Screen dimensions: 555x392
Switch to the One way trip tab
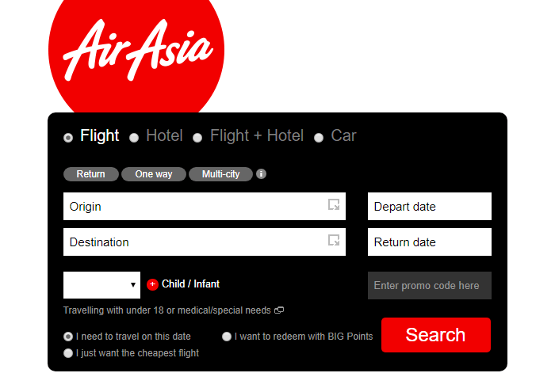153,174
